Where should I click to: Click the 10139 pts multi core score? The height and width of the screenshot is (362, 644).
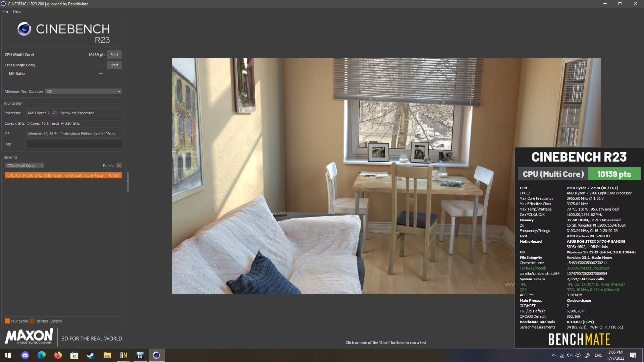click(97, 55)
